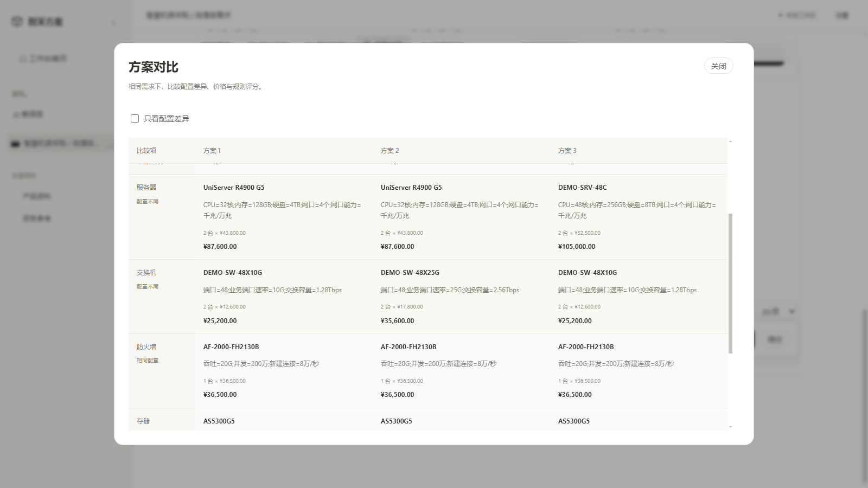Image resolution: width=868 pixels, height=488 pixels.
Task: Click ¥36,500.00 firewall total in 方案 2
Action: (x=397, y=395)
